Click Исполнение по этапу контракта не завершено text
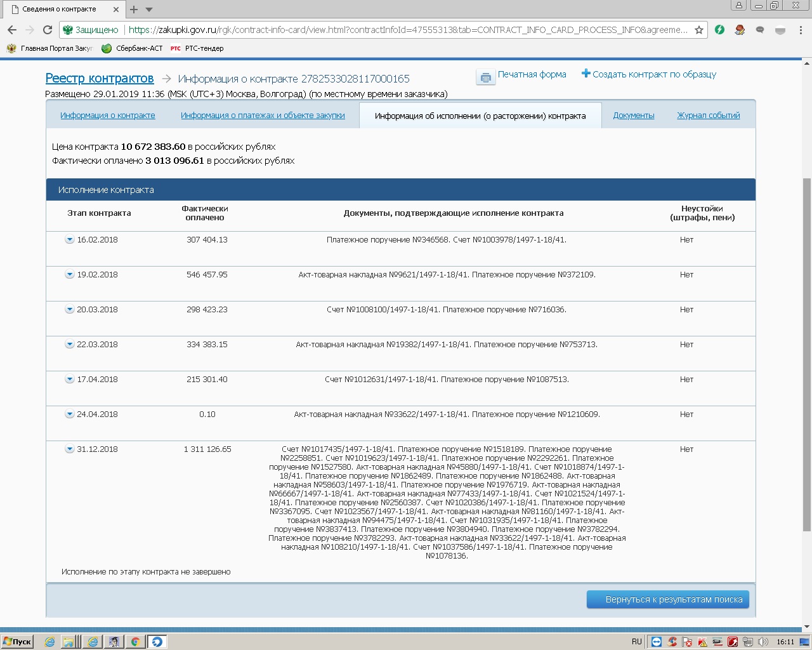Image resolution: width=812 pixels, height=650 pixels. [146, 572]
